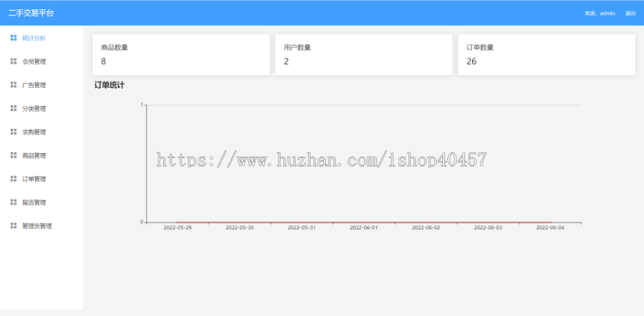
Task: Click the 2022-06-03 axis label
Action: pyautogui.click(x=488, y=227)
